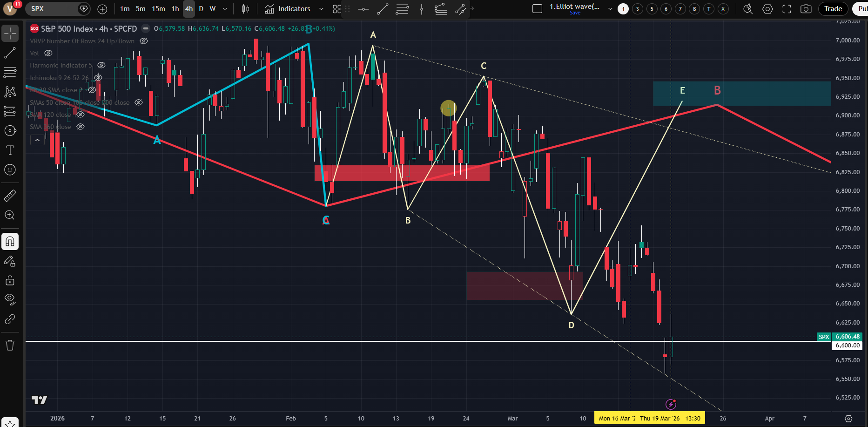Click the Ruler measure tool
The image size is (868, 427).
tap(10, 196)
